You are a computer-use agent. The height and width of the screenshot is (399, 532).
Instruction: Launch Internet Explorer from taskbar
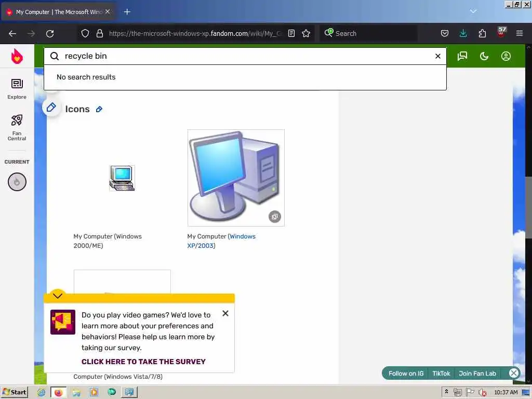[42, 392]
